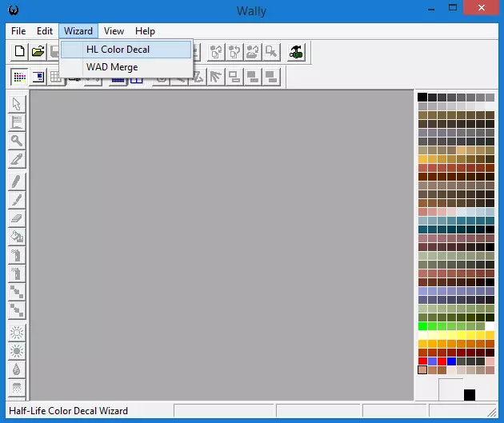Select the eyedropper tool

(17, 159)
